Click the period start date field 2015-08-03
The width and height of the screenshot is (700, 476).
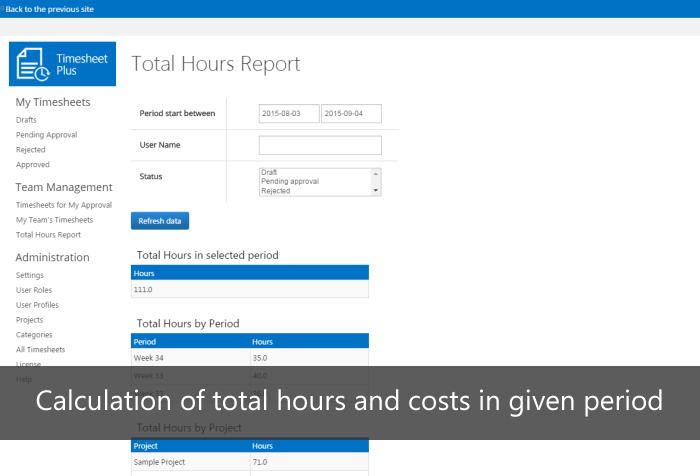289,113
